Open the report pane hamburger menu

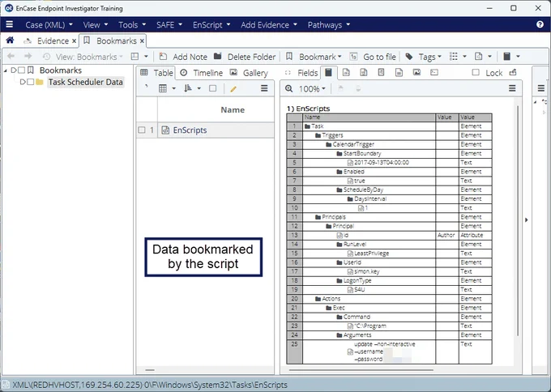[512, 88]
